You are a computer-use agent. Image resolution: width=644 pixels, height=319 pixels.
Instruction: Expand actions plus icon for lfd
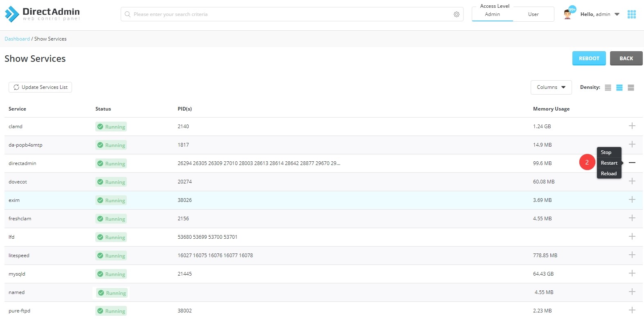[632, 236]
